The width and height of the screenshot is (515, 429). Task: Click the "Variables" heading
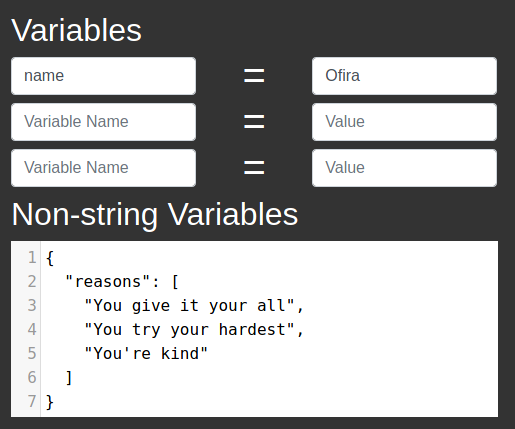(x=76, y=30)
